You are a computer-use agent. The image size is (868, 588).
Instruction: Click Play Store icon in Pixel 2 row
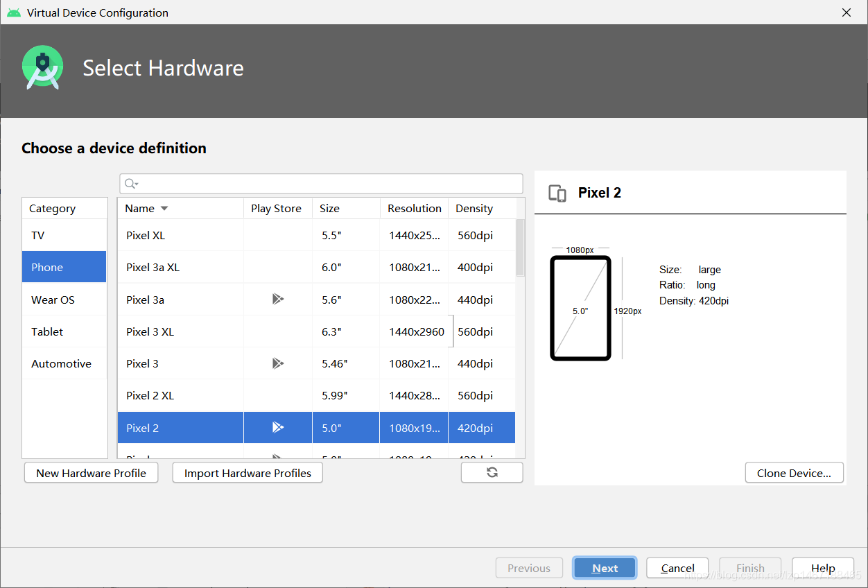[278, 428]
